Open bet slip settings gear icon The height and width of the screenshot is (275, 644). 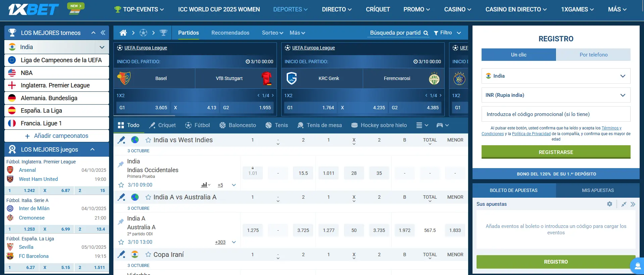(609, 204)
